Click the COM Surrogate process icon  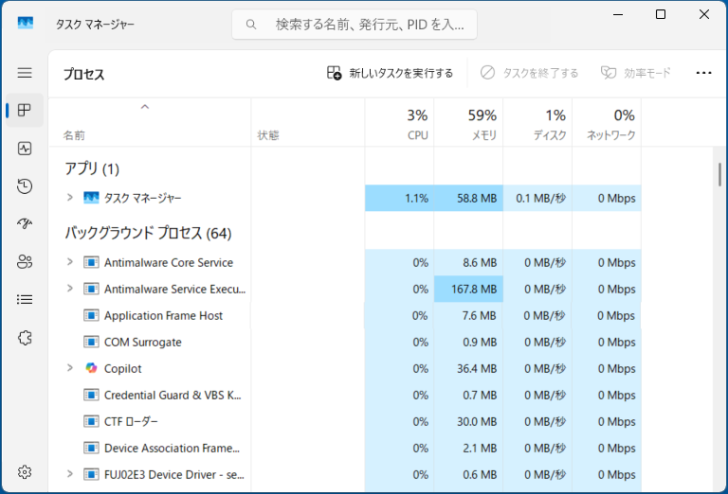91,342
